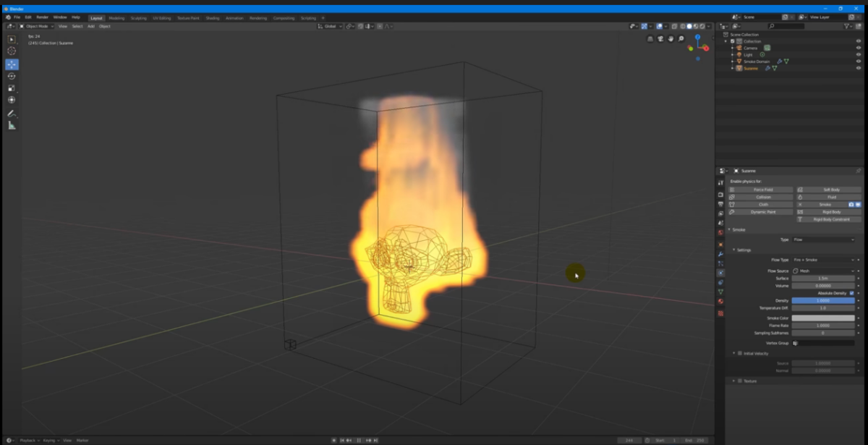This screenshot has width=868, height=445.
Task: Open the Texture properties tab
Action: click(720, 313)
